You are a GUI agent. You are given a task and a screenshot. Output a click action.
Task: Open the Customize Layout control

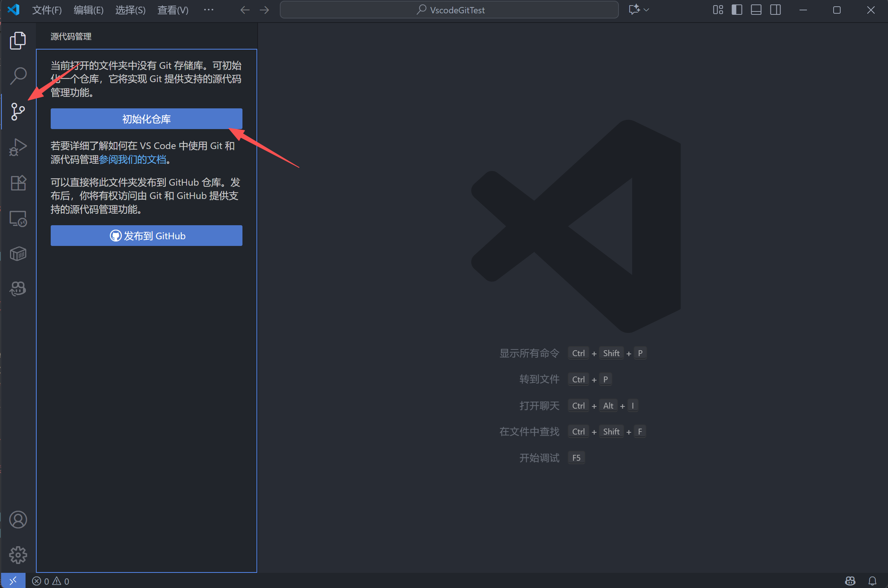(718, 10)
